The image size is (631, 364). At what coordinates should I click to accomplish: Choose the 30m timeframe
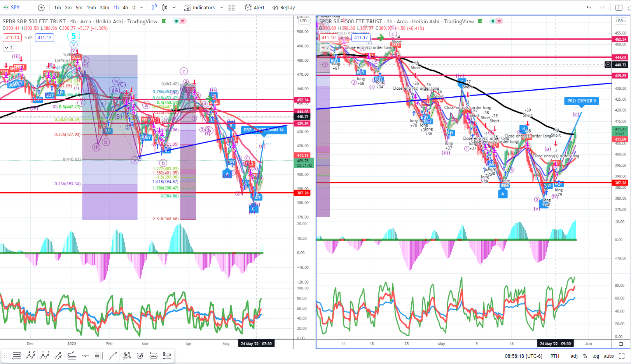pyautogui.click(x=105, y=7)
